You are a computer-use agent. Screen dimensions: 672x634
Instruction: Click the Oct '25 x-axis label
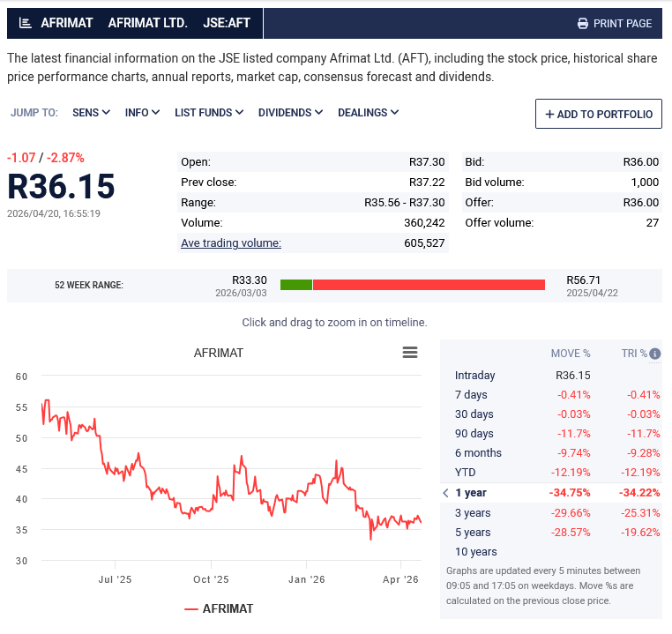(211, 579)
